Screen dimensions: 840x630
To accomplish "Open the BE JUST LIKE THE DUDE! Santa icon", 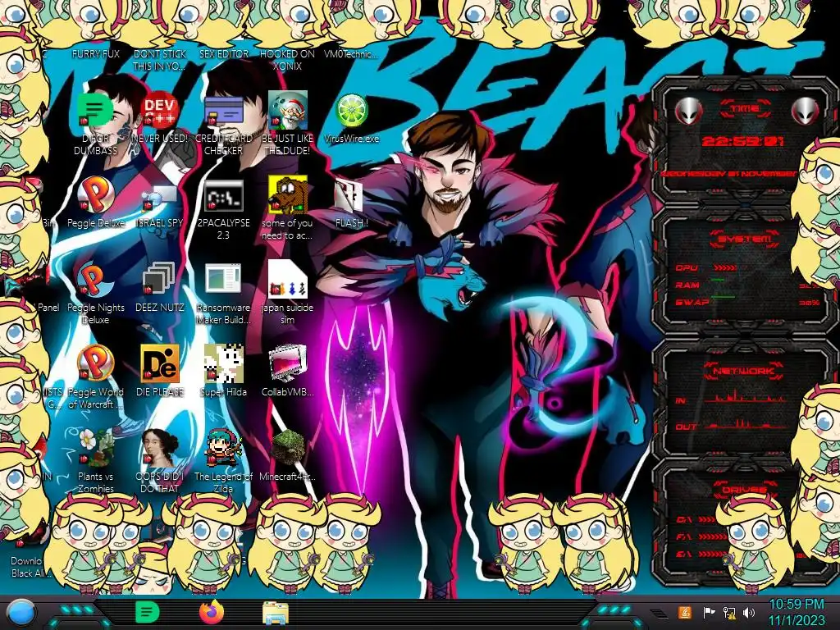I will pyautogui.click(x=288, y=111).
